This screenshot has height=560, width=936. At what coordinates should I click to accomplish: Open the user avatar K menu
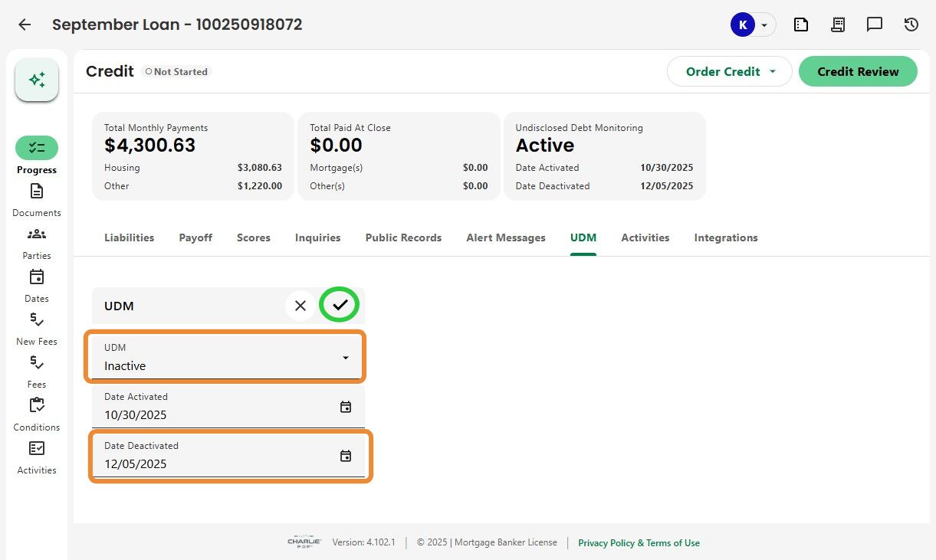pyautogui.click(x=753, y=25)
